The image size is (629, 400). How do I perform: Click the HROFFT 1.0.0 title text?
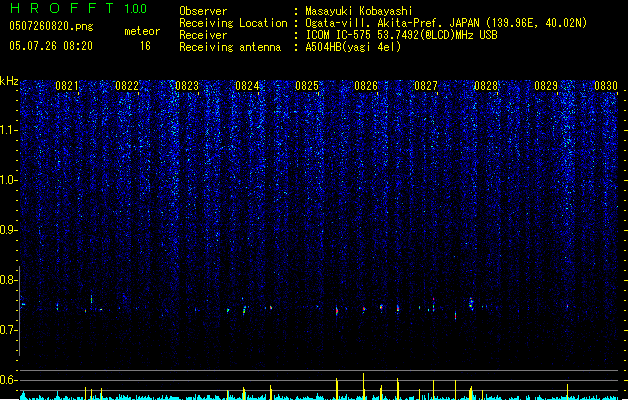pyautogui.click(x=79, y=8)
